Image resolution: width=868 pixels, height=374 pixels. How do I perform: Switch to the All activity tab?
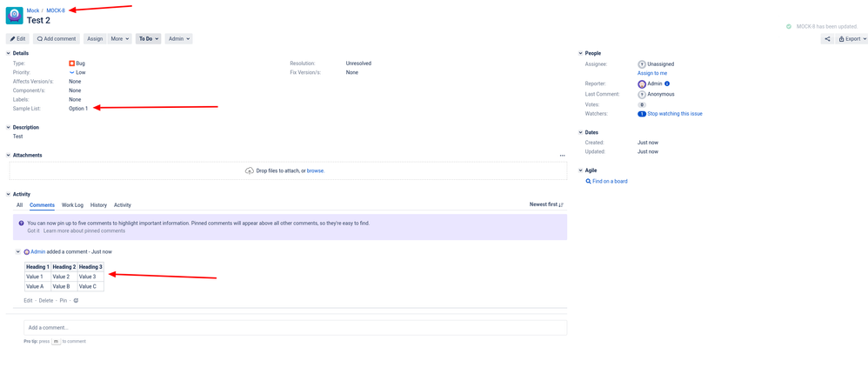coord(19,205)
